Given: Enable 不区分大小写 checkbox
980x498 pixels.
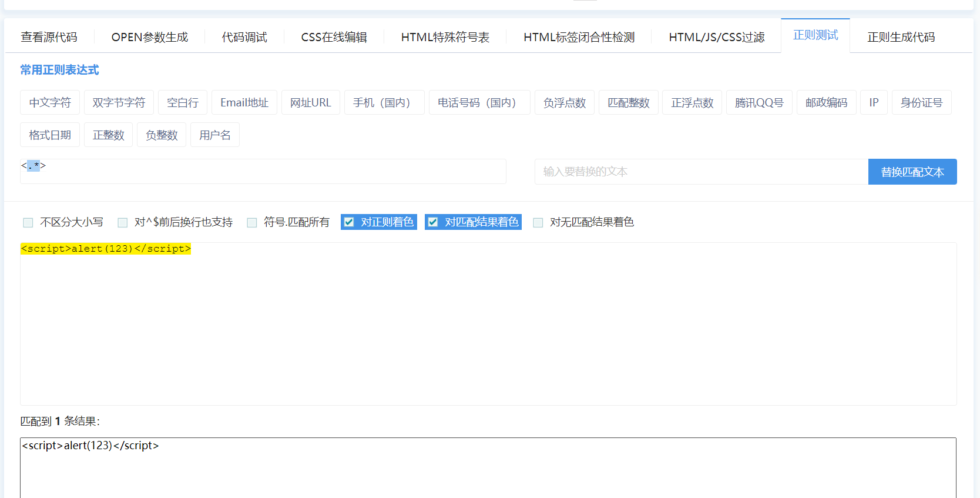Looking at the screenshot, I should click(x=28, y=222).
